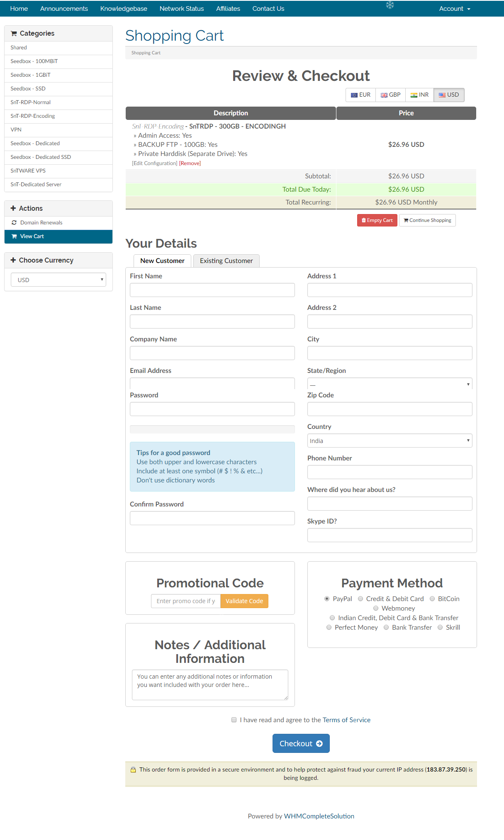This screenshot has height=840, width=504.
Task: Switch to the Existing Customer tab
Action: click(x=226, y=261)
